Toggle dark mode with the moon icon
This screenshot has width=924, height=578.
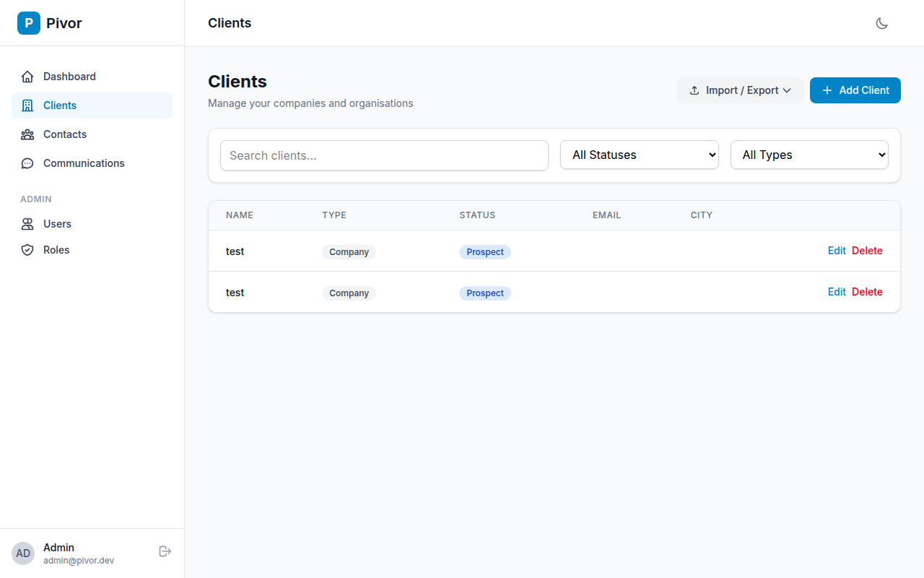point(881,22)
